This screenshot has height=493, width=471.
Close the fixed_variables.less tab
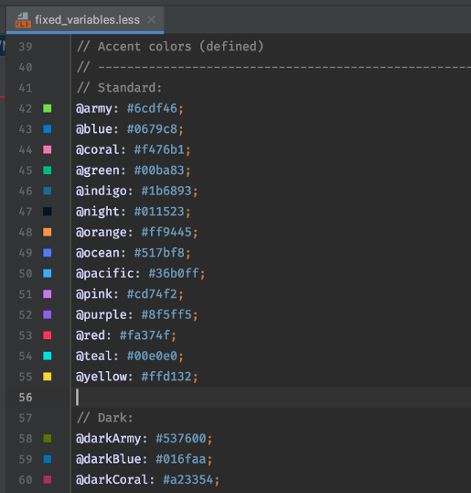coord(152,20)
